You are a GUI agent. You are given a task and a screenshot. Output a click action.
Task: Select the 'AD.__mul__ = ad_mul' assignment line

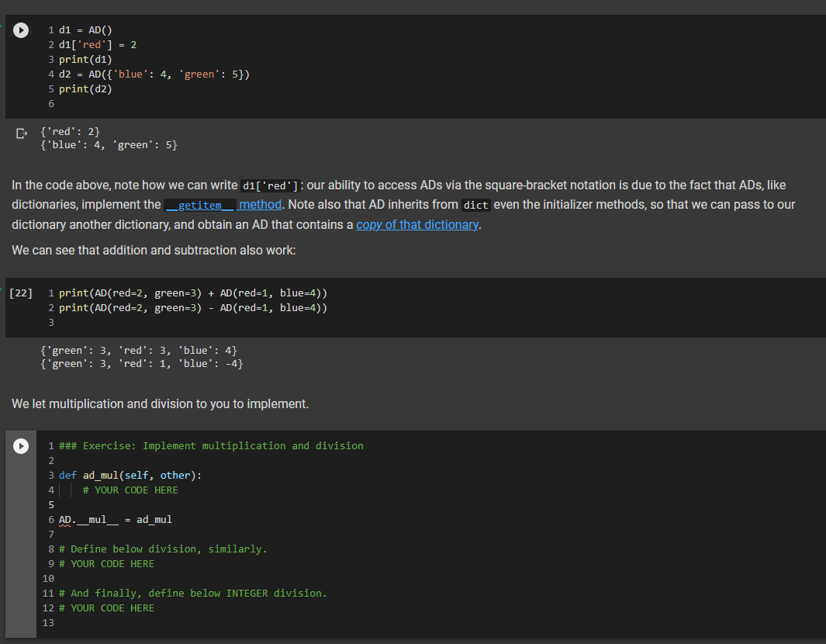click(x=114, y=519)
